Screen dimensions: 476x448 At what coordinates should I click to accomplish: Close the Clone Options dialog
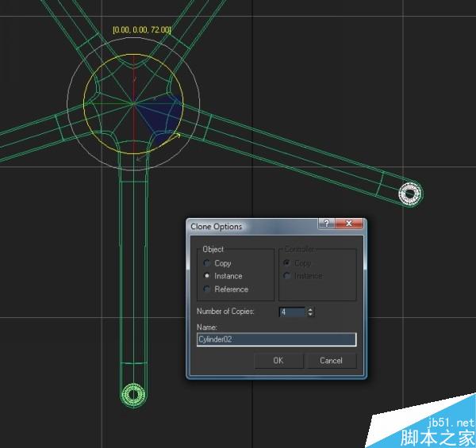coord(349,224)
